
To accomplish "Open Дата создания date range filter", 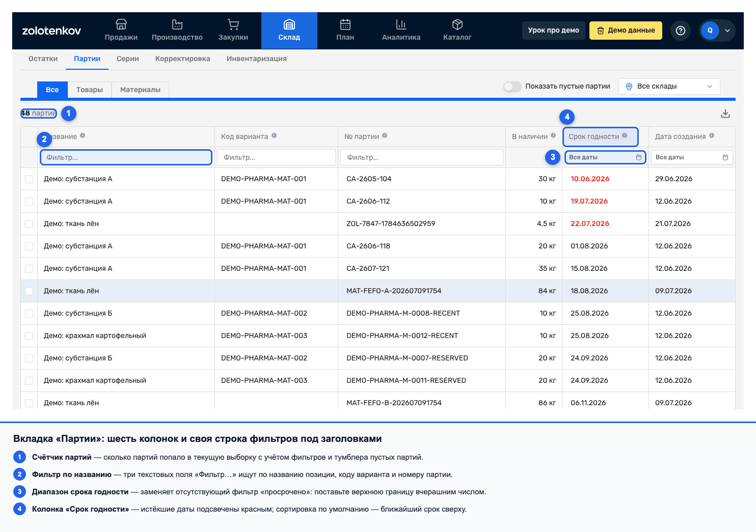I will (x=692, y=157).
